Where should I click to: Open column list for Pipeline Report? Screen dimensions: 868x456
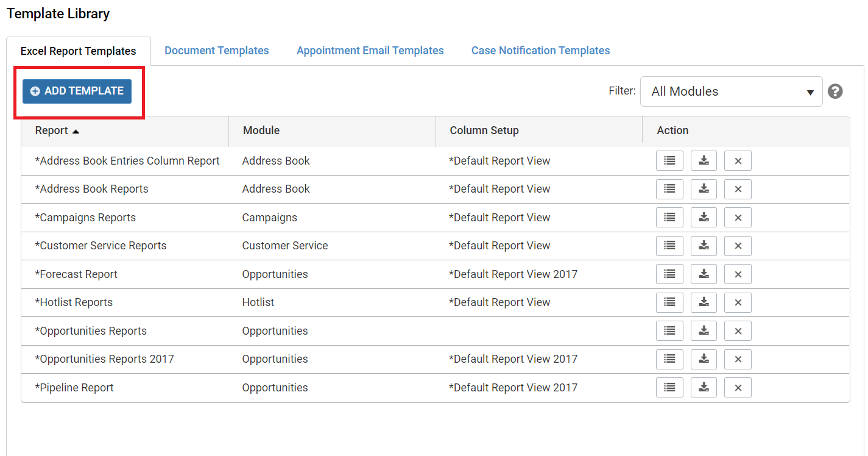669,388
